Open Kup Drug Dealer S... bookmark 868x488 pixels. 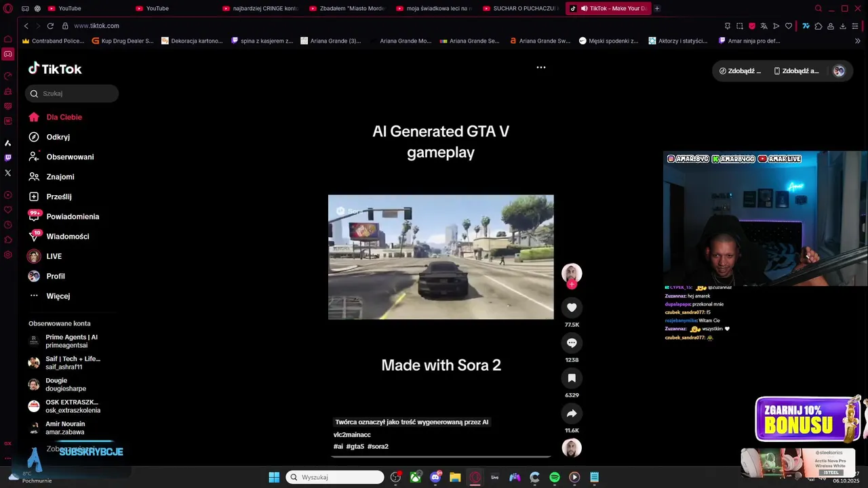[x=123, y=41]
